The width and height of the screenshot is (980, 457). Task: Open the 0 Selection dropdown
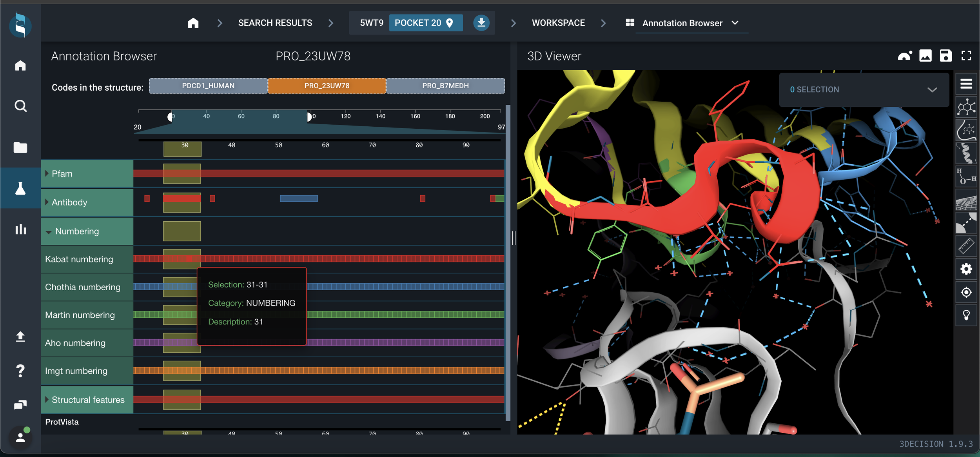pos(932,90)
